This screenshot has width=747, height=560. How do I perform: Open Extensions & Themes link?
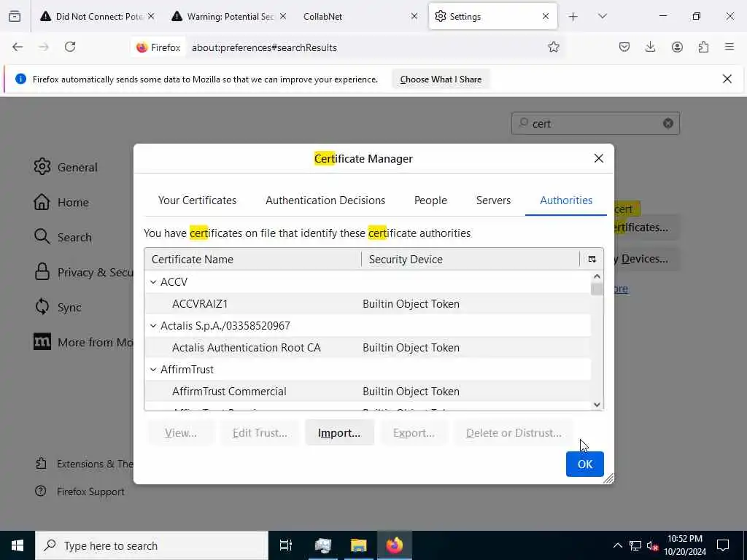(85, 464)
